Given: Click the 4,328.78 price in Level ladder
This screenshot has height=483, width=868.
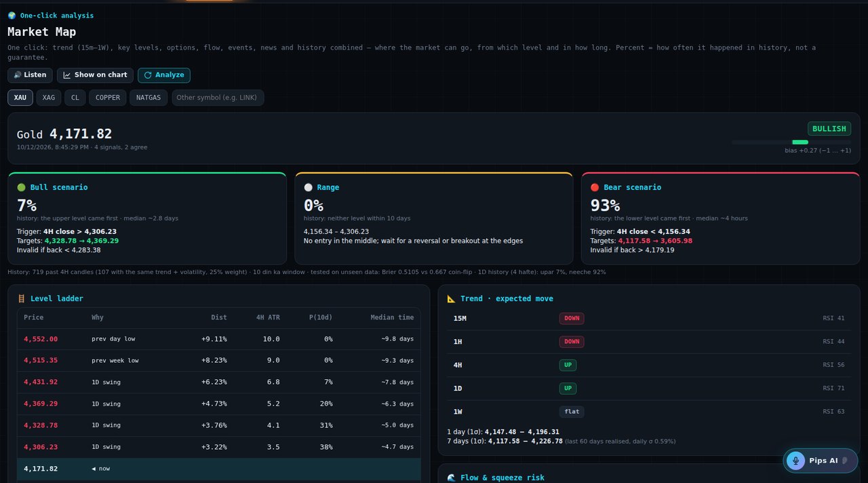Looking at the screenshot, I should pos(41,425).
